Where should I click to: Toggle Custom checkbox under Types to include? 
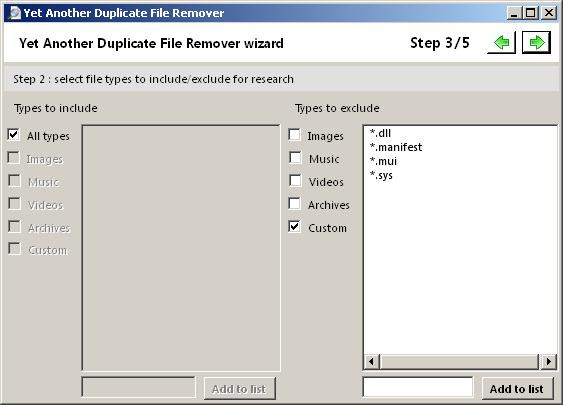[x=14, y=249]
